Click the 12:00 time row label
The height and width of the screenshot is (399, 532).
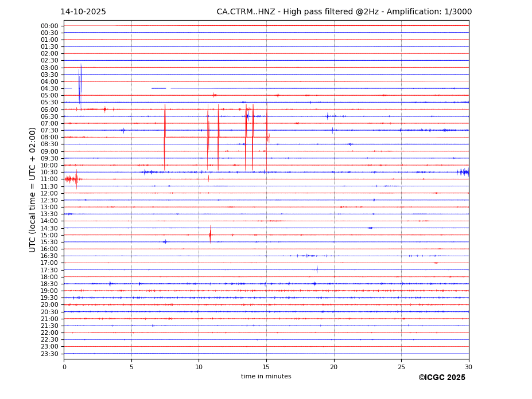click(x=49, y=193)
